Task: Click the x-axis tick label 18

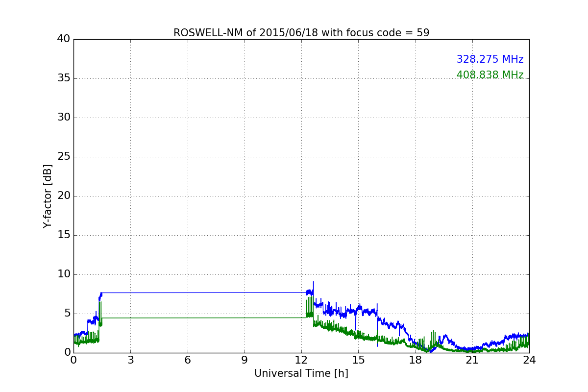Action: 415,360
